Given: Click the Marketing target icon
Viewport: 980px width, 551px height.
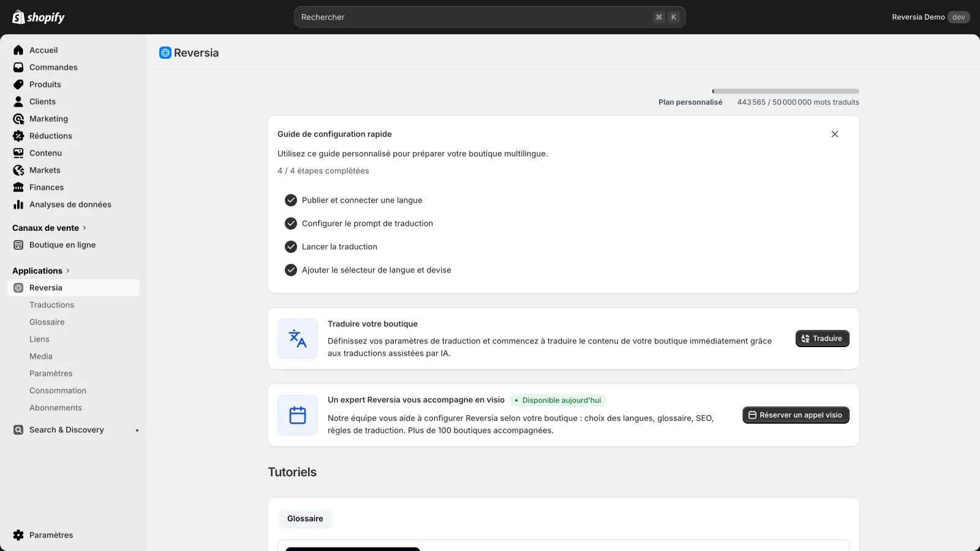Looking at the screenshot, I should coord(18,119).
